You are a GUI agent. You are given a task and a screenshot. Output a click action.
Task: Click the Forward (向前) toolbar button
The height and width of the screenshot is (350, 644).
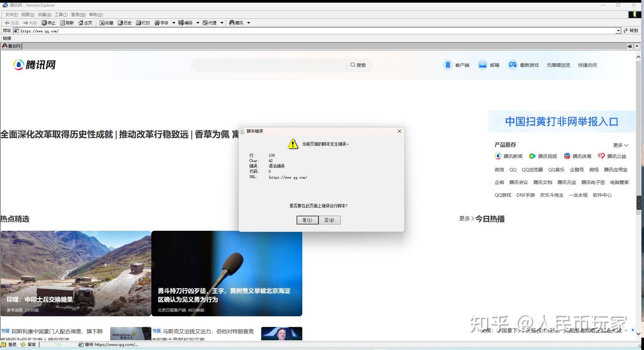click(30, 23)
